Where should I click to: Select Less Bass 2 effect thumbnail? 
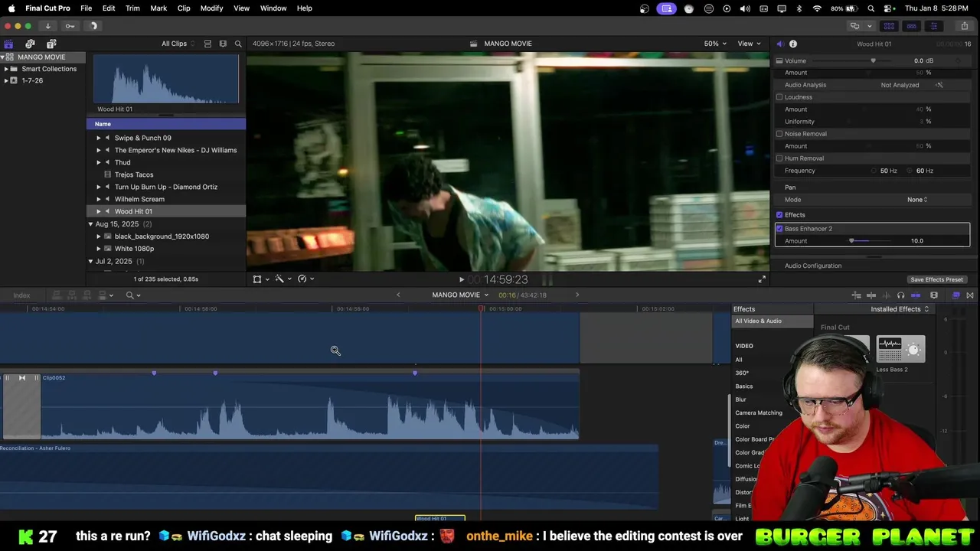coord(900,350)
